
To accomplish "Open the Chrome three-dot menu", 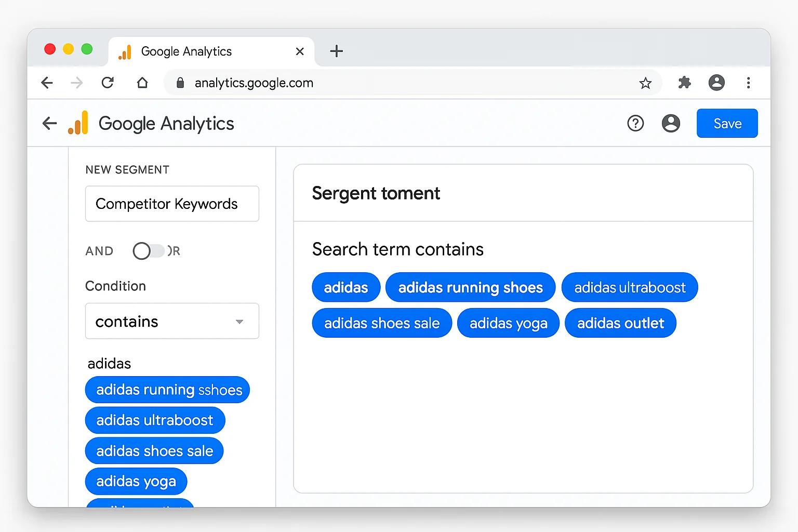I will (x=749, y=83).
